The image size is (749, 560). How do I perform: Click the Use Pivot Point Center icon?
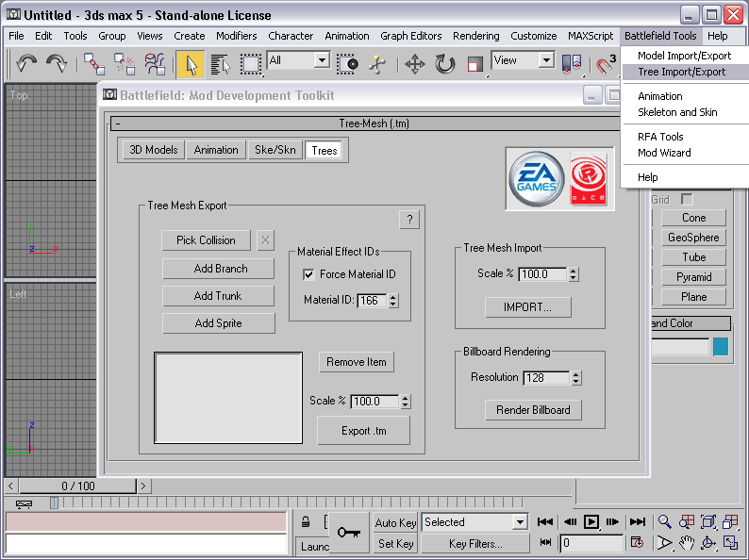point(571,63)
